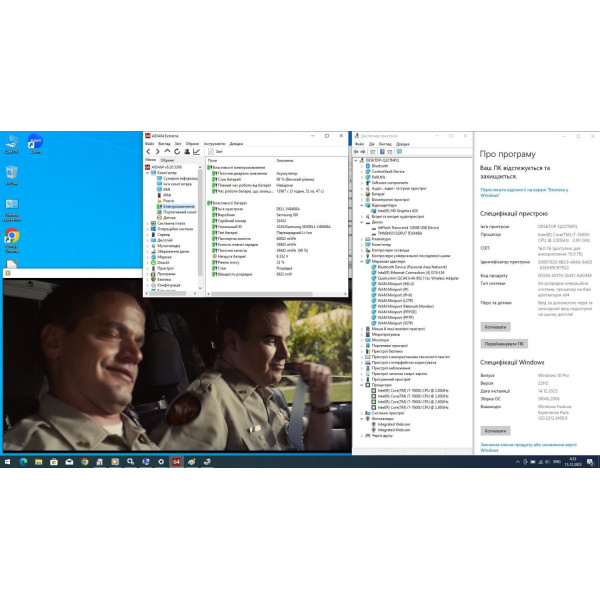The width and height of the screenshot is (600, 600).
Task: Select Датчик sensor item in the AIDA64 tree
Action: 166,217
